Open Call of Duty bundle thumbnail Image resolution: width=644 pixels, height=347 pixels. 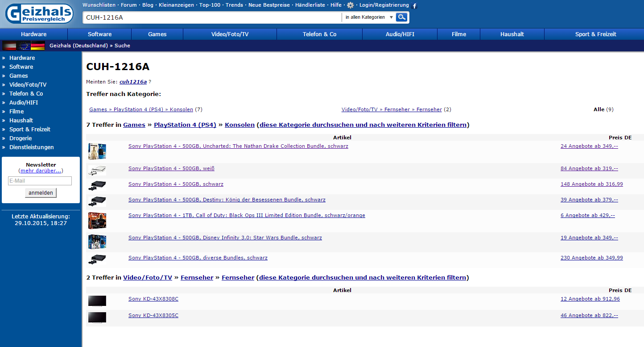97,221
